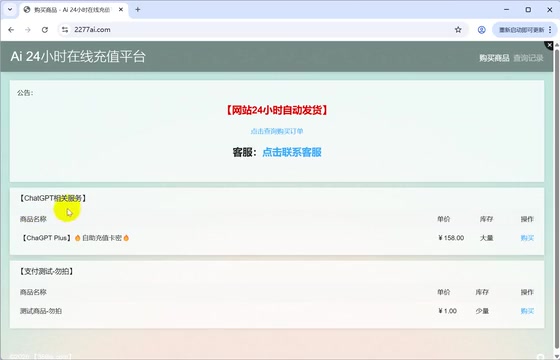The width and height of the screenshot is (560, 360).
Task: Click the ¥1.00 price
Action: tap(448, 311)
